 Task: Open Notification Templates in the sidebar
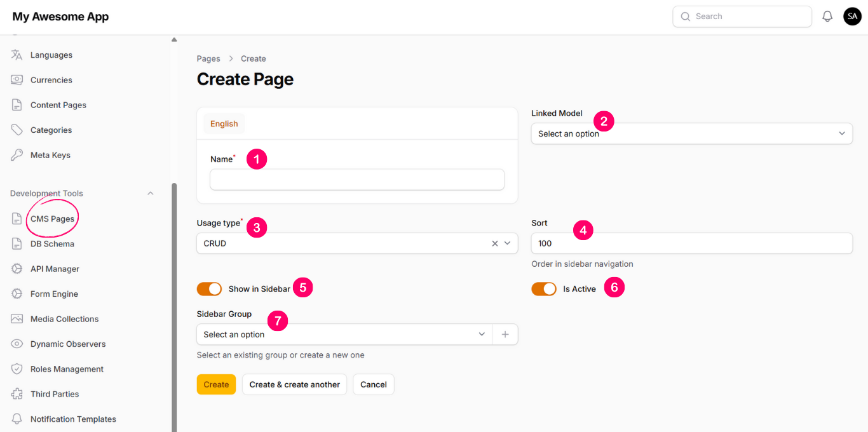coord(73,419)
